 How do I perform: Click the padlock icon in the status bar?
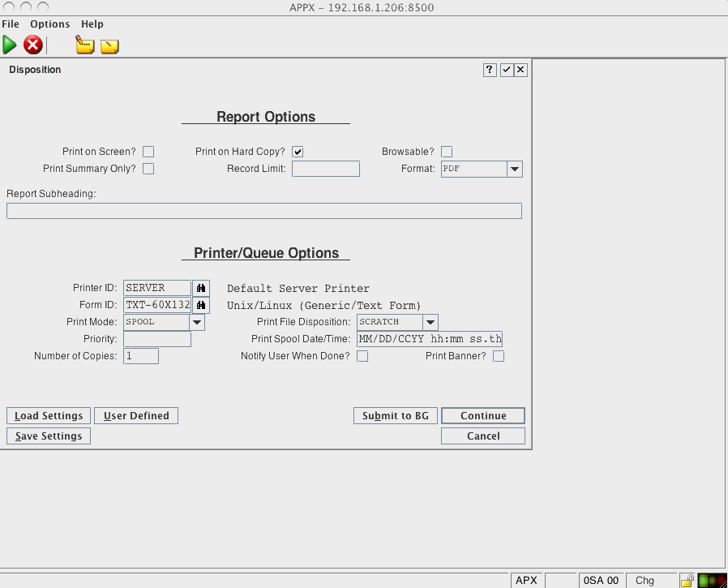tap(685, 581)
